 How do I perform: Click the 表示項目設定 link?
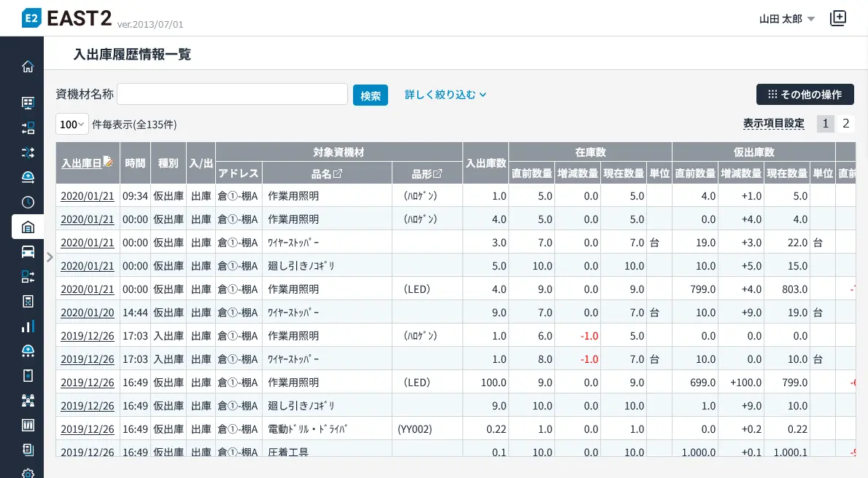[773, 124]
